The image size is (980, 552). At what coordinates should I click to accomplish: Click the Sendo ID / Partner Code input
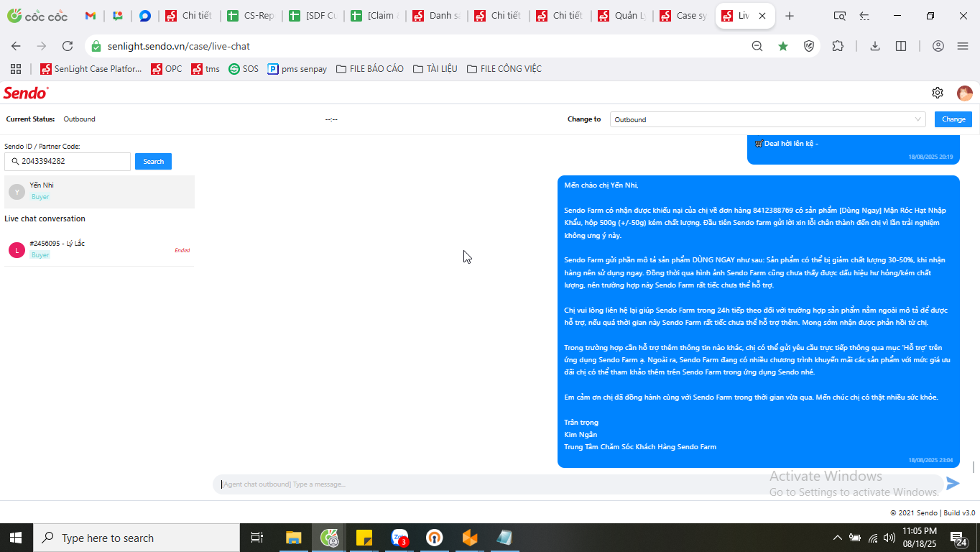[68, 162]
